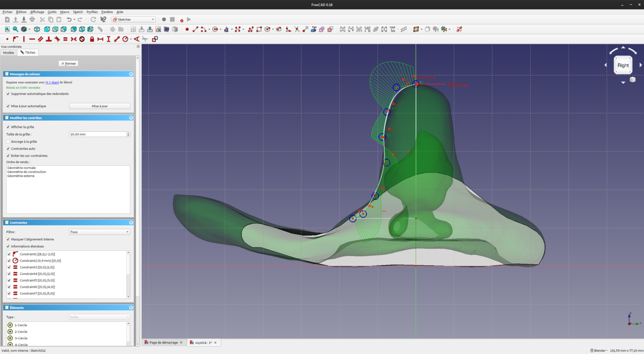Open the Blender navigation style selector
The width and height of the screenshot is (644, 354).
click(599, 350)
